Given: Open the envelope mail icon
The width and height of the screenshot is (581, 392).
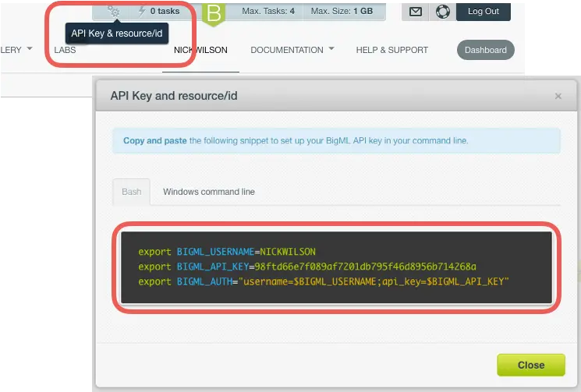Looking at the screenshot, I should [416, 12].
